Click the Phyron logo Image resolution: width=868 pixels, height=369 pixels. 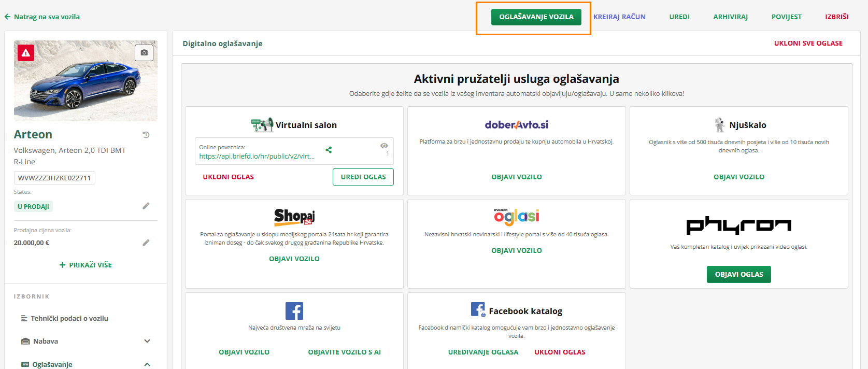pos(739,225)
